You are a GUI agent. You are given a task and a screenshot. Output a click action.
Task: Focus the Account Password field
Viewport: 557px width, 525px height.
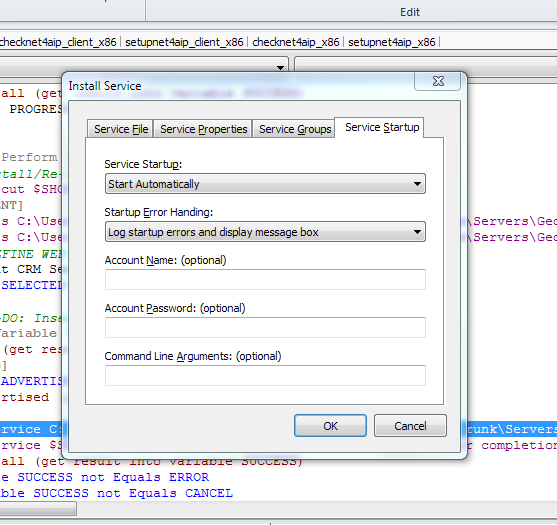point(265,328)
